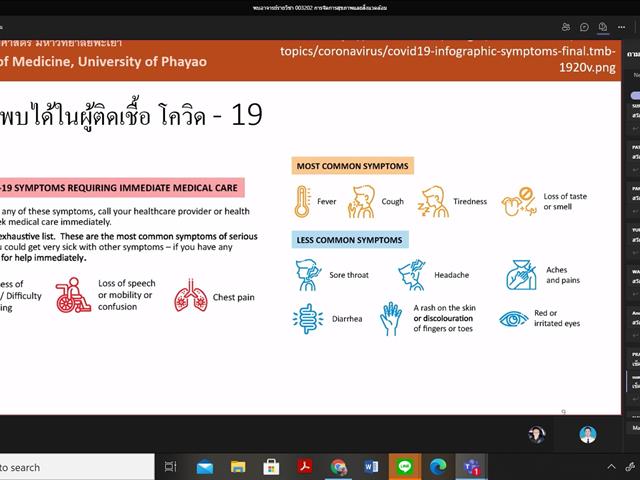Click the red wheelchair icon
The width and height of the screenshot is (640, 480).
pyautogui.click(x=73, y=295)
